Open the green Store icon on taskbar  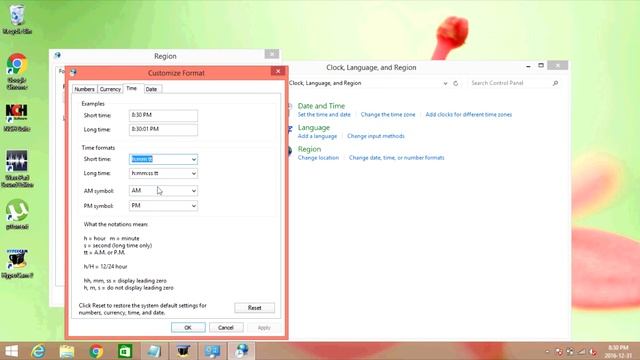125,351
